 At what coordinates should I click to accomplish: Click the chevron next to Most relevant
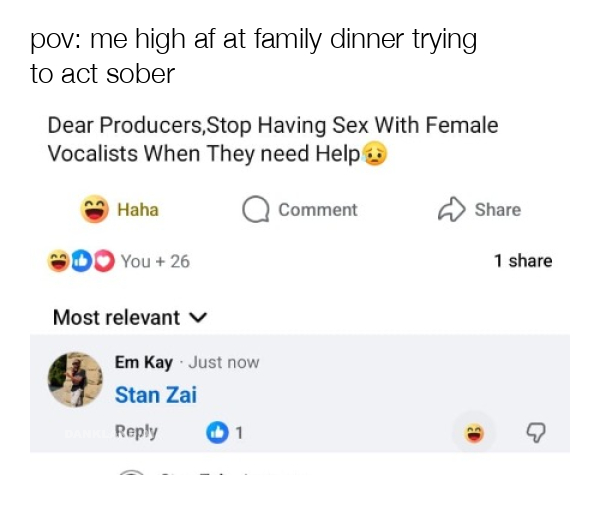pos(198,318)
